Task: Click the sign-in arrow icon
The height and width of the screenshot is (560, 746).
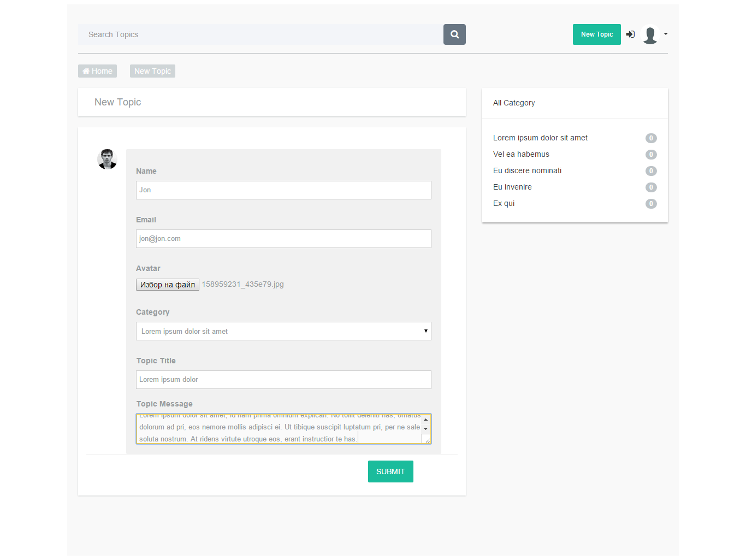Action: tap(630, 34)
